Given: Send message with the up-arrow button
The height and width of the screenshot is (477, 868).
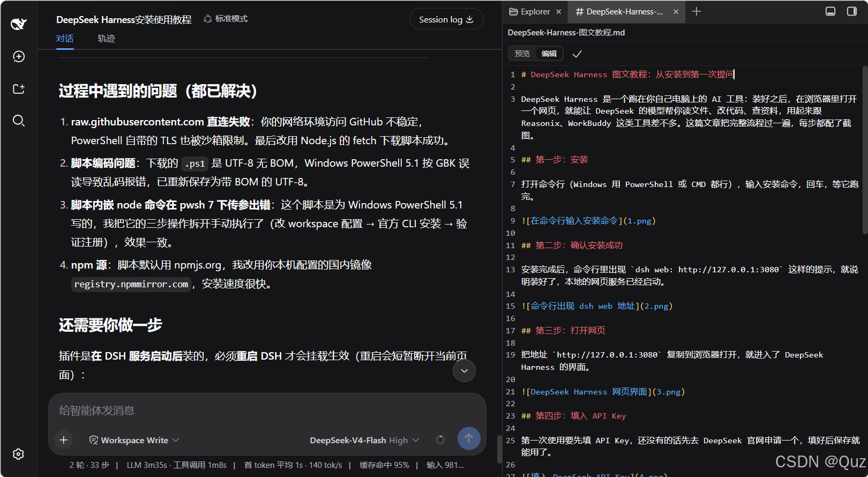Looking at the screenshot, I should click(469, 438).
